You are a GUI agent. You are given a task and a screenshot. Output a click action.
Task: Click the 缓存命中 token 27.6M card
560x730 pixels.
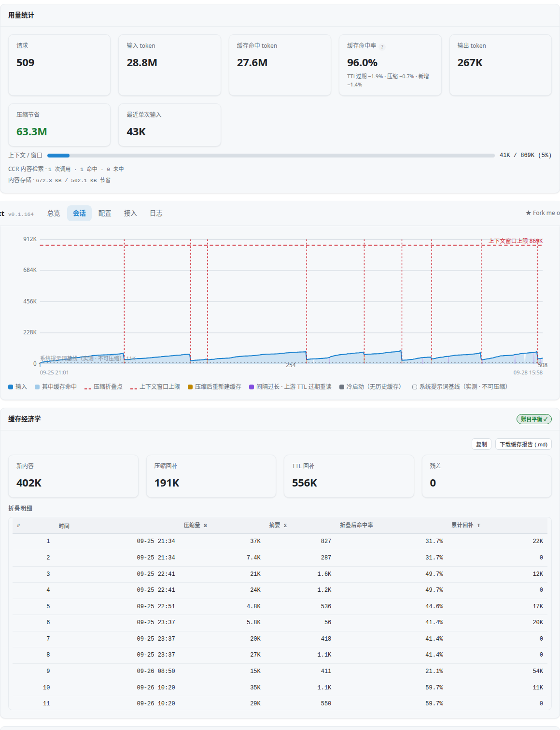click(x=280, y=65)
